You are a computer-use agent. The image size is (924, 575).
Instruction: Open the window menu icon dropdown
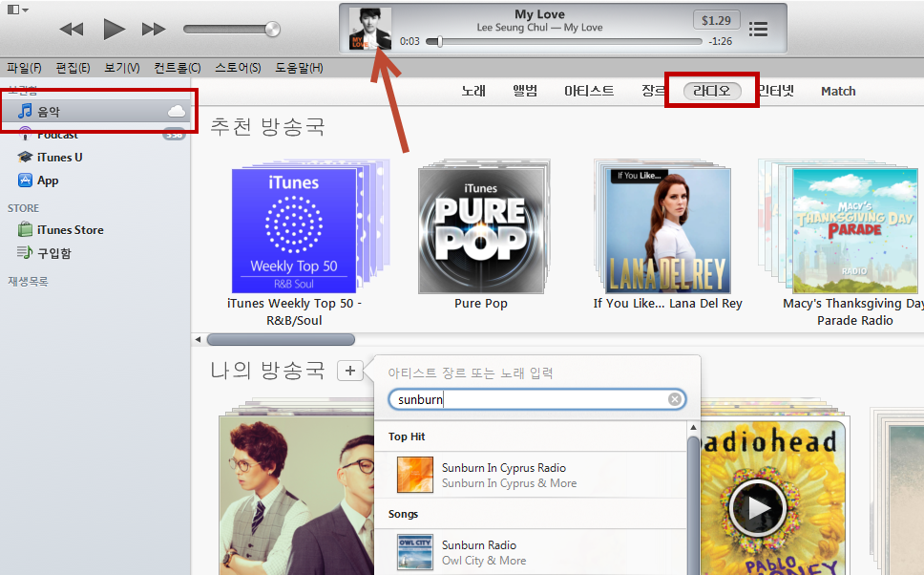click(18, 10)
